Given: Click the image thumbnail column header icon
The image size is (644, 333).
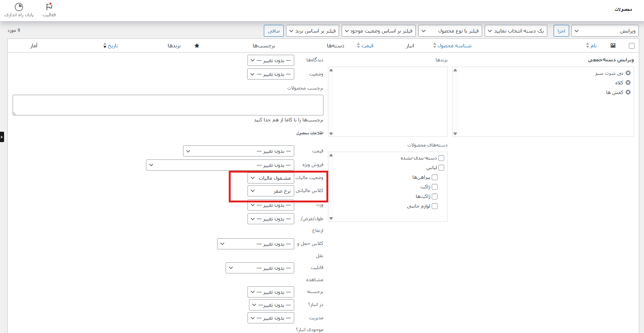Looking at the screenshot, I should [x=613, y=46].
